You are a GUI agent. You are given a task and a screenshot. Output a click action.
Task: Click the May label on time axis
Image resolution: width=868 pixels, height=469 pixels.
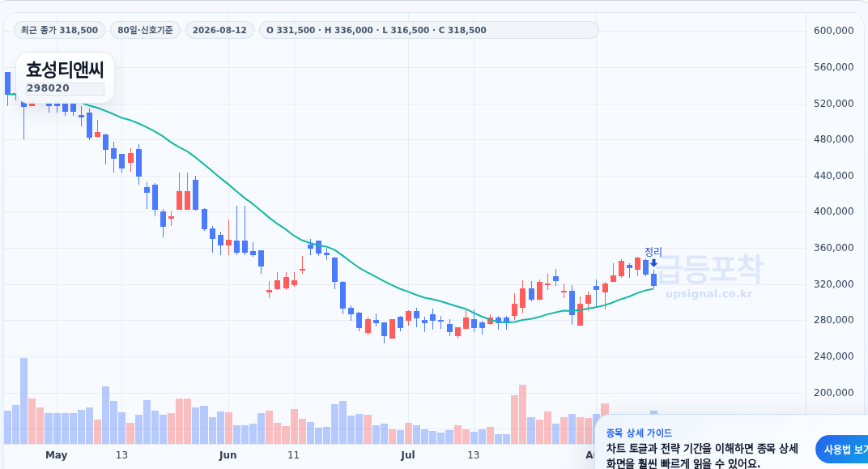coord(57,455)
